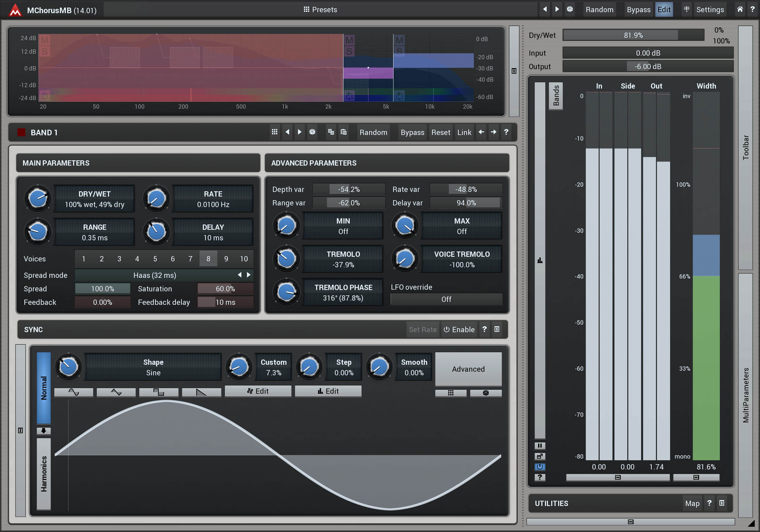
Task: Toggle the Edit mode button
Action: (x=664, y=10)
